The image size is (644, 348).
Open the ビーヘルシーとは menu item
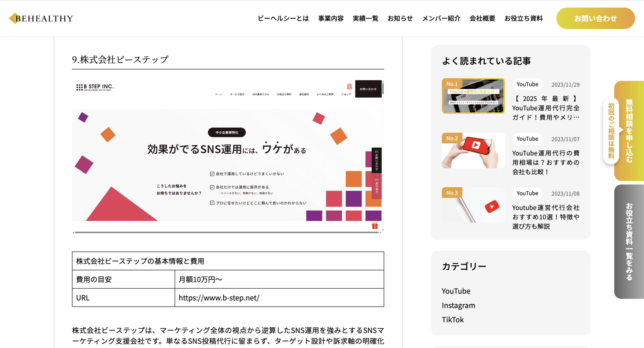pos(283,18)
